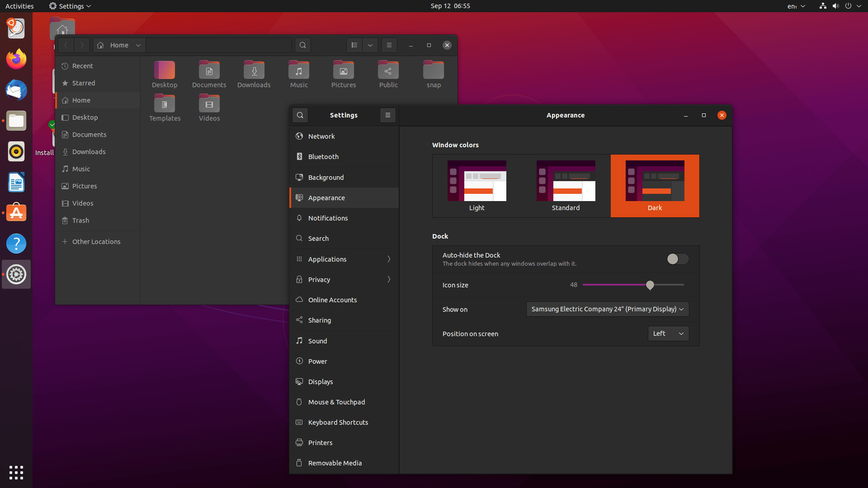Launch Firefox from the dock
868x488 pixels.
coord(16,59)
